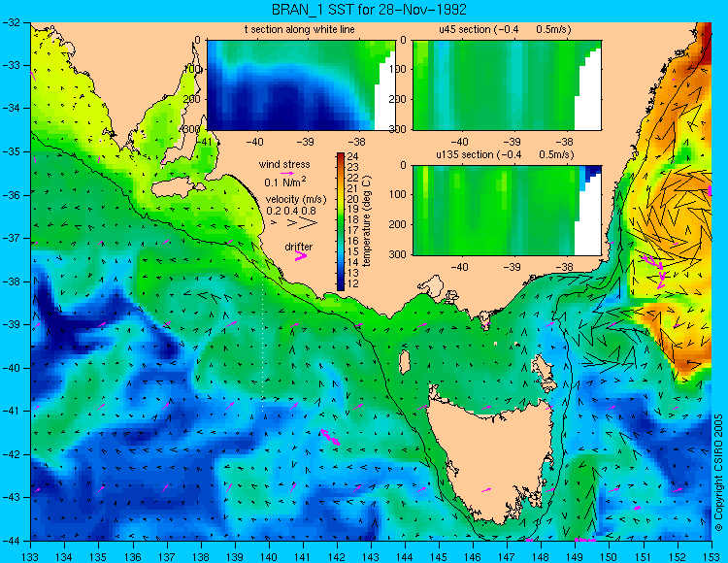The width and height of the screenshot is (728, 563).
Task: Click the -32 latitude axis label
Action: click(x=11, y=22)
